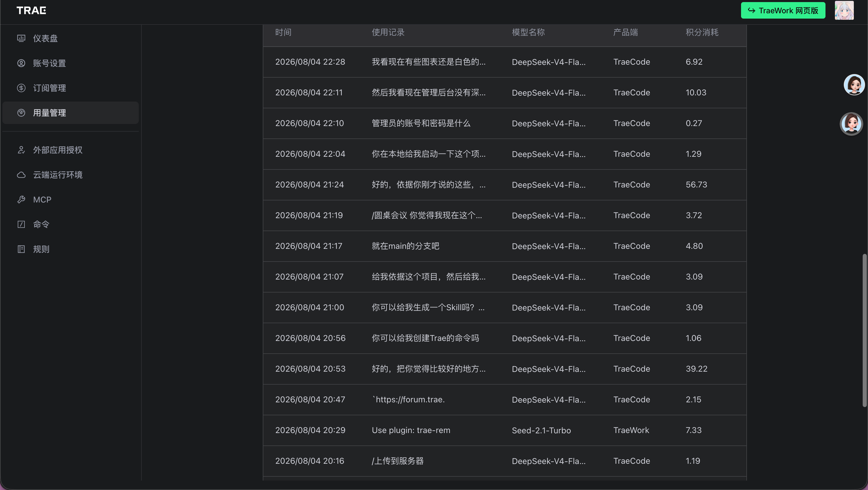
Task: Click the 6.92 credit value
Action: click(694, 62)
